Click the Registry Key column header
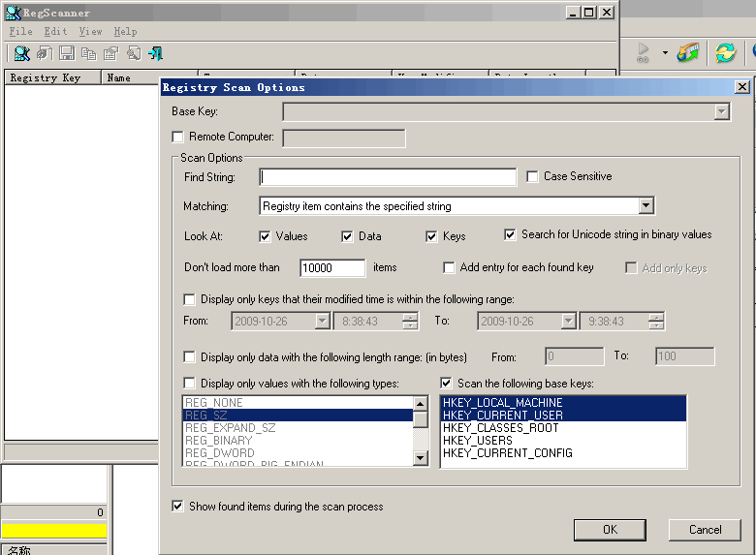The width and height of the screenshot is (756, 555). [52, 77]
